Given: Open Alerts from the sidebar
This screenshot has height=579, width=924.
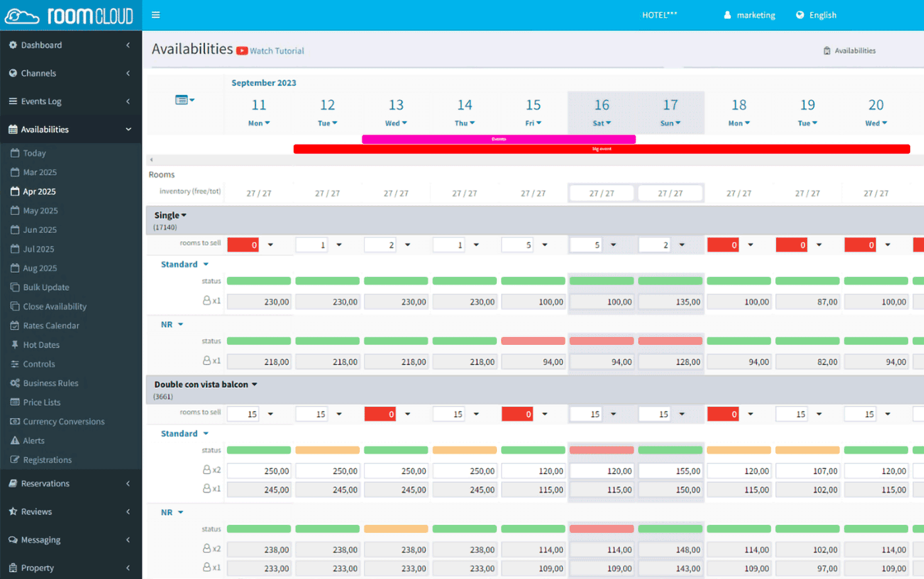Looking at the screenshot, I should tap(34, 441).
